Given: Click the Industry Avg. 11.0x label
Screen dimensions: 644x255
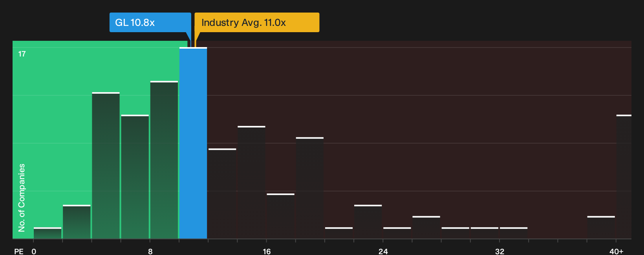Looking at the screenshot, I should point(257,22).
